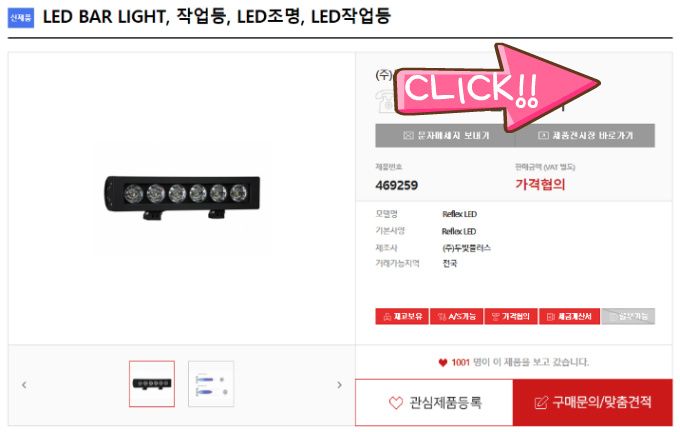This screenshot has height=432, width=680.
Task: Click the 관심제품등록 wishlist button
Action: pyautogui.click(x=434, y=403)
